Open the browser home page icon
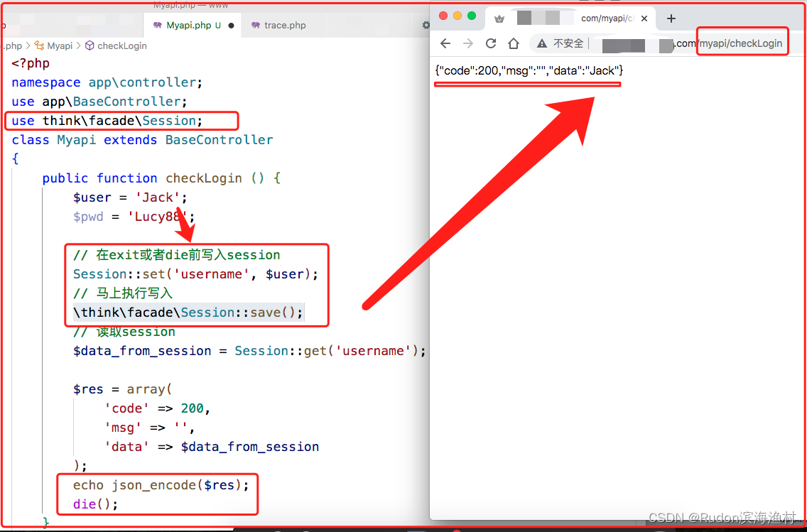This screenshot has height=532, width=807. (513, 43)
